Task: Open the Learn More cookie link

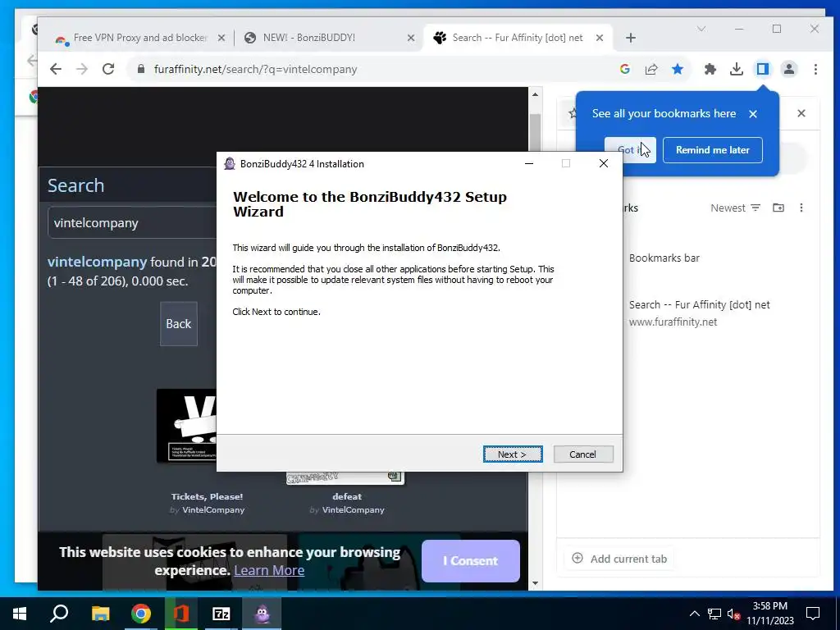Action: click(269, 571)
